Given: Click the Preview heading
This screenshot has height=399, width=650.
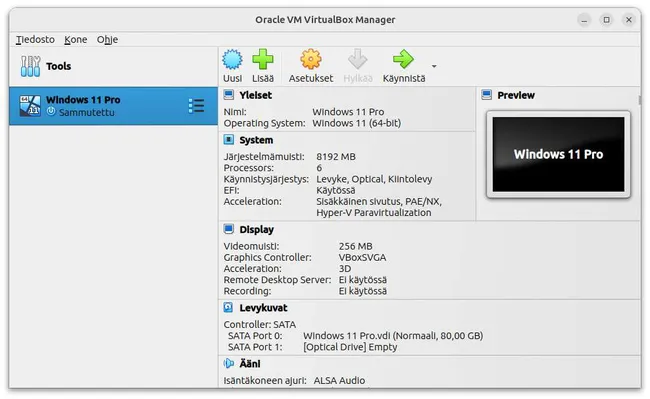Looking at the screenshot, I should (x=516, y=95).
